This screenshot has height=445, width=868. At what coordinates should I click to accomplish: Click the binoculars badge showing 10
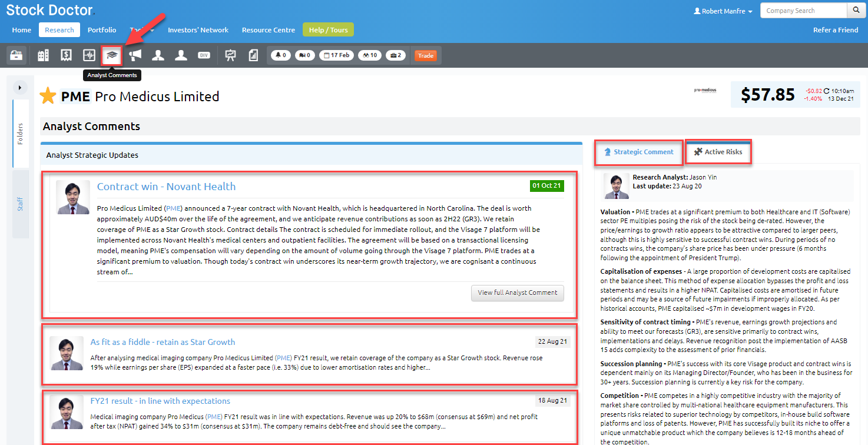pos(370,55)
